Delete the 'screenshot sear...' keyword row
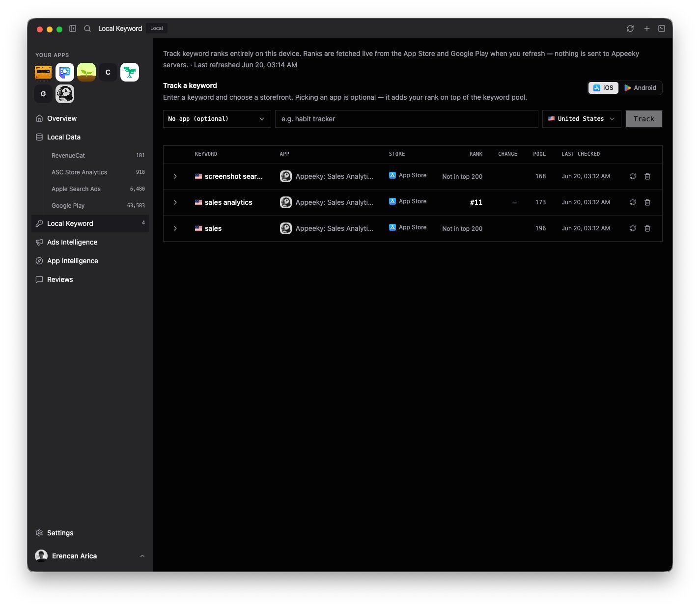The height and width of the screenshot is (608, 700). (x=647, y=176)
